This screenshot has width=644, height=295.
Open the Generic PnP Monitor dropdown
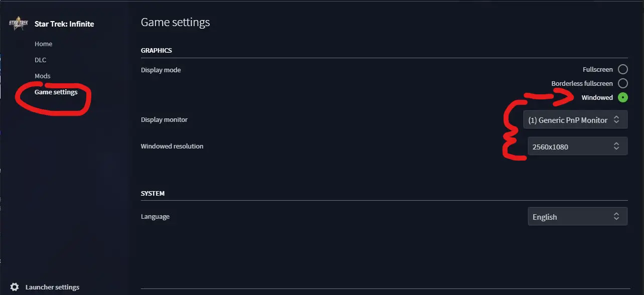[x=575, y=120]
